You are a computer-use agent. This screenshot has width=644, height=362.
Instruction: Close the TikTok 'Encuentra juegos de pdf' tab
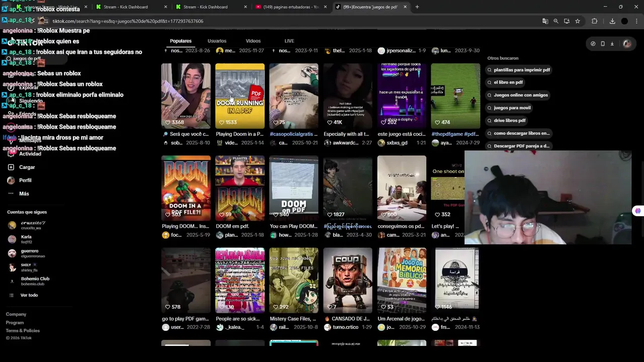(405, 7)
